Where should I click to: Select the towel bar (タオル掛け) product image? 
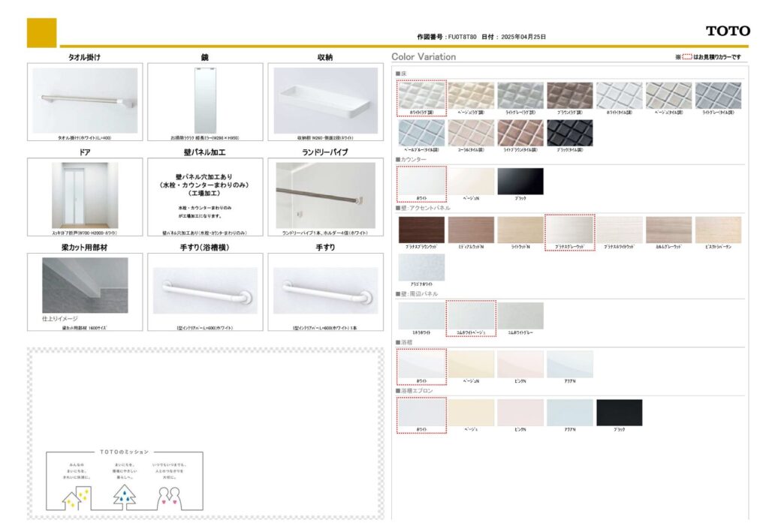click(85, 101)
